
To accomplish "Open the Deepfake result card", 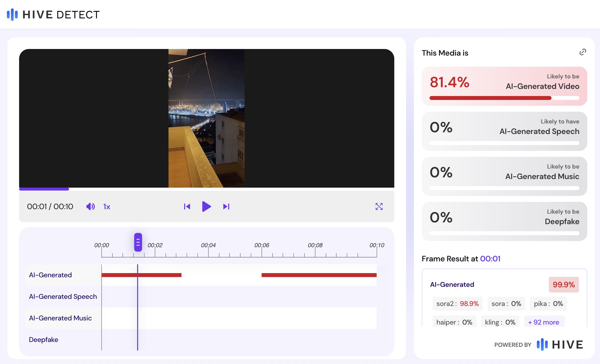I will [x=504, y=221].
